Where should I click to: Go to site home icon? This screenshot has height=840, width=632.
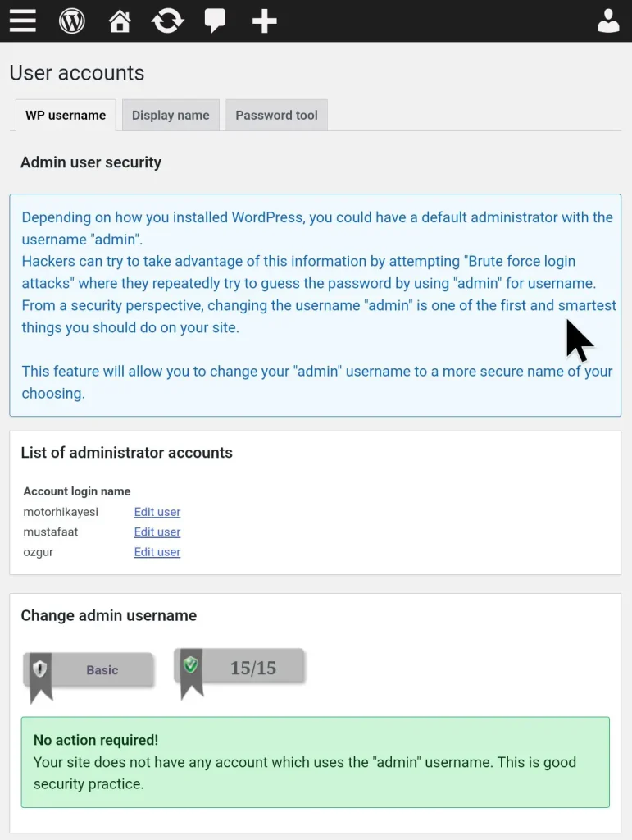pyautogui.click(x=120, y=21)
